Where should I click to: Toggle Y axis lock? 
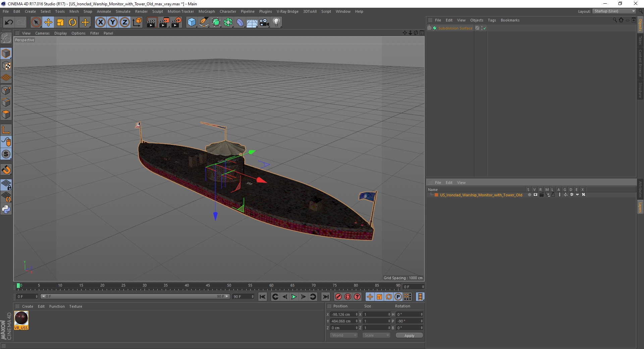click(x=113, y=22)
